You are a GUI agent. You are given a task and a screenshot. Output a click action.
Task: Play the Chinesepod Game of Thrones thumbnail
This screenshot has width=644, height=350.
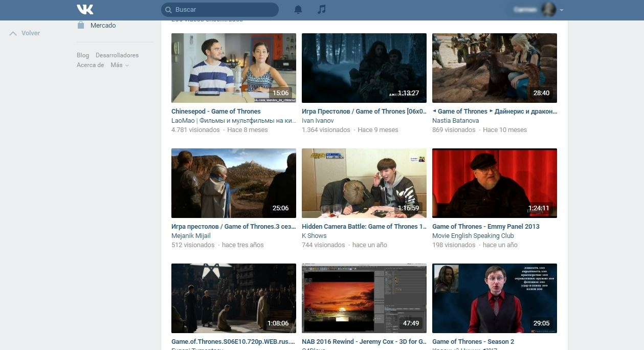click(x=234, y=68)
